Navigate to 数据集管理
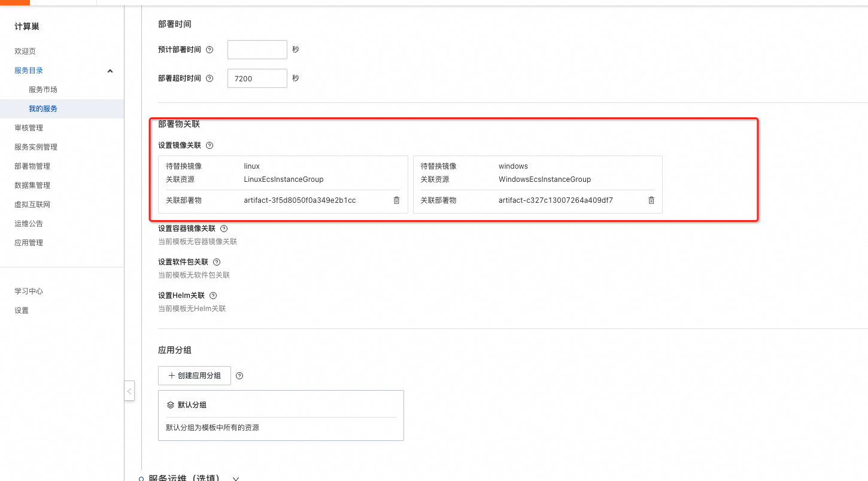This screenshot has width=868, height=481. 32,185
